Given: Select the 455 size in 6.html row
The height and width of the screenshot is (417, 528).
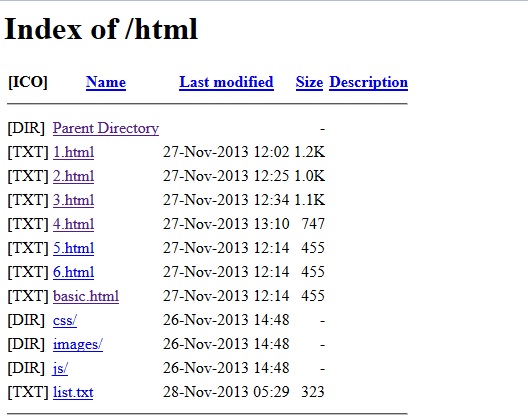Looking at the screenshot, I should (313, 272).
